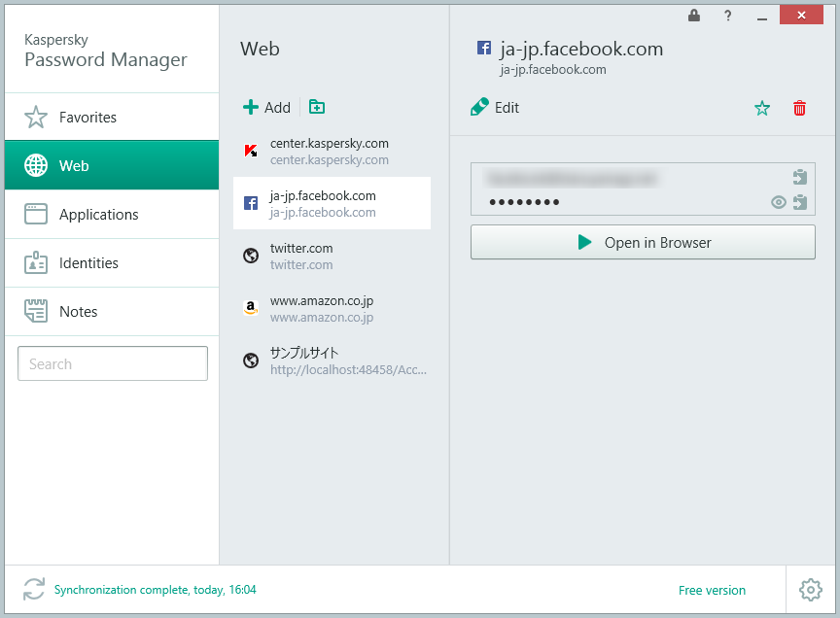This screenshot has width=840, height=618.
Task: Create a new folder with the folder icon
Action: point(316,107)
